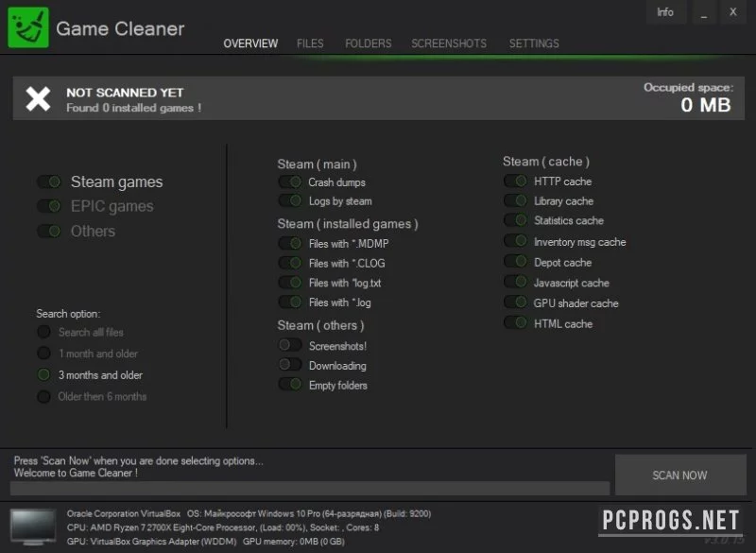Click the 'Steam ( installed games )' heading
This screenshot has height=553, width=756.
click(348, 224)
